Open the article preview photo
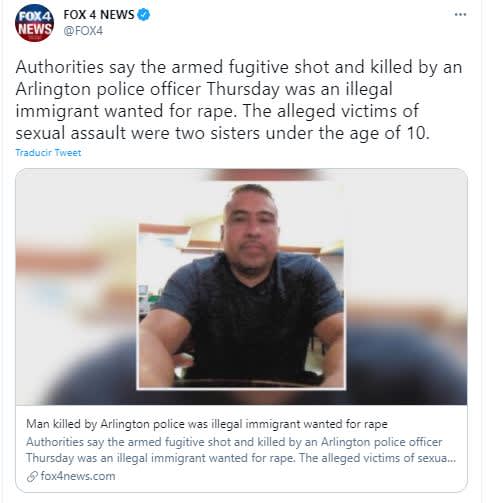This screenshot has height=503, width=493. 241,287
